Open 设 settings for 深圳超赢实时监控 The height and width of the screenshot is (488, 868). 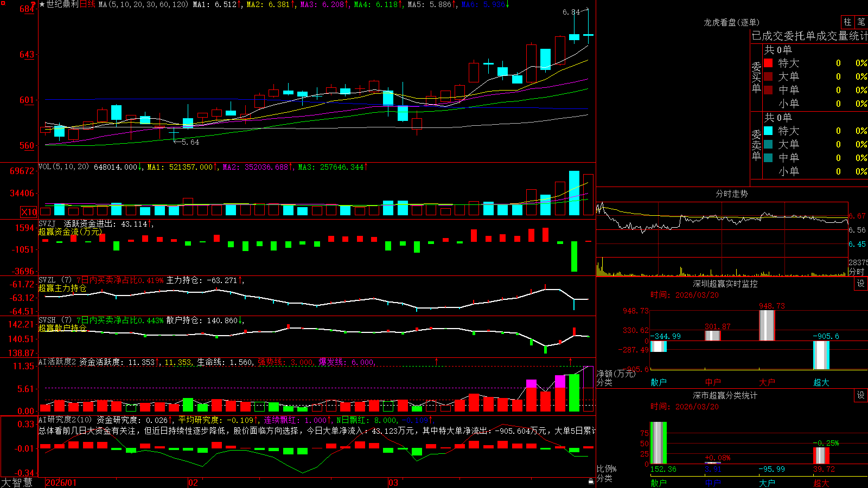(861, 284)
